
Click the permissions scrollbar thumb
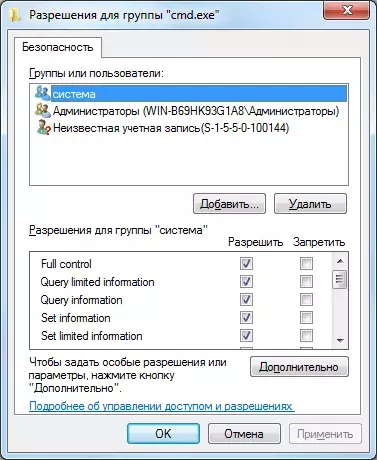tap(340, 279)
